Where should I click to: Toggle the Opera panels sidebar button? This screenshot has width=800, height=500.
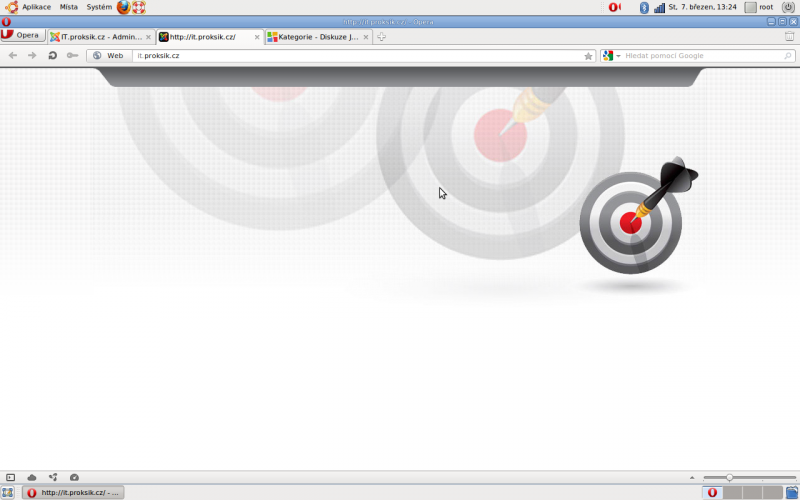coord(10,478)
